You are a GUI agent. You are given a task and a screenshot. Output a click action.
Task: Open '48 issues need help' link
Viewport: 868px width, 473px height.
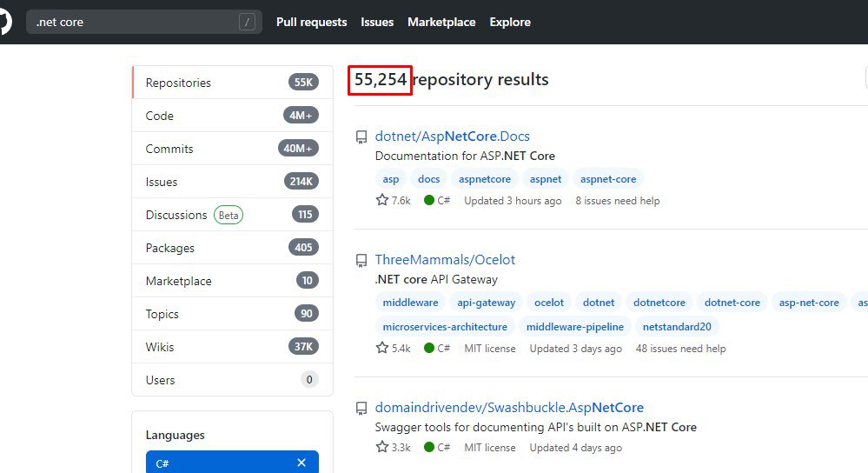[x=680, y=349]
